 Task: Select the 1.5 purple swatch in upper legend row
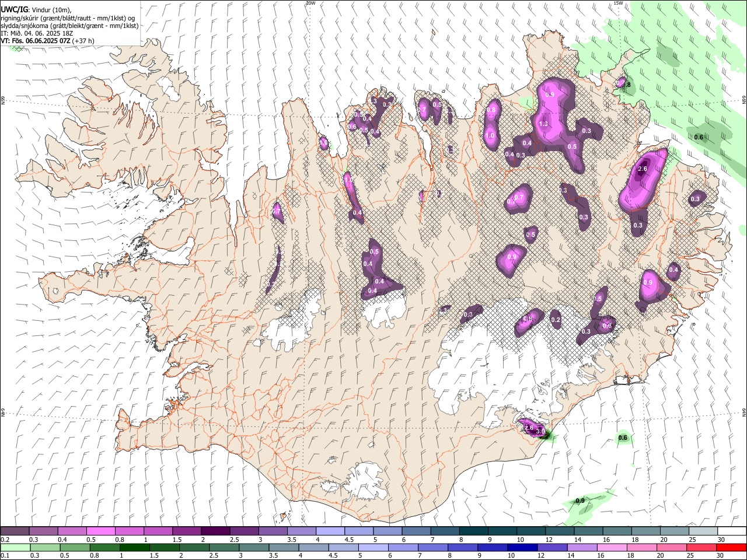click(x=186, y=531)
